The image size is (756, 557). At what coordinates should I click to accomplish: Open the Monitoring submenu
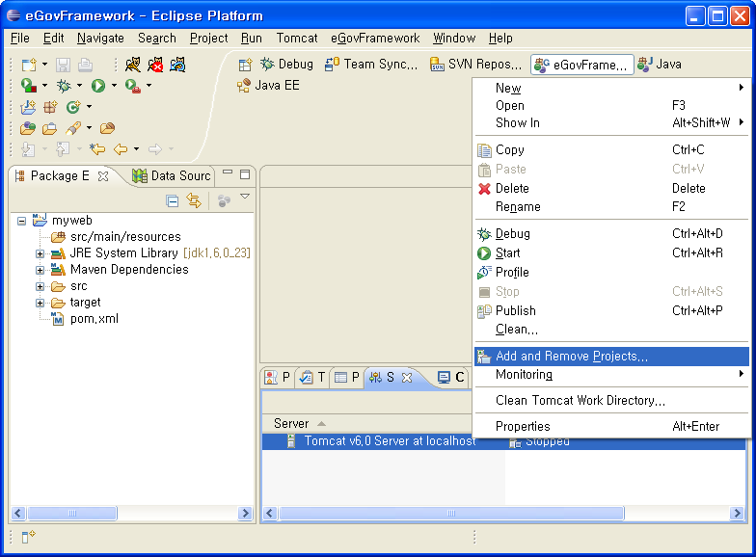[611, 374]
